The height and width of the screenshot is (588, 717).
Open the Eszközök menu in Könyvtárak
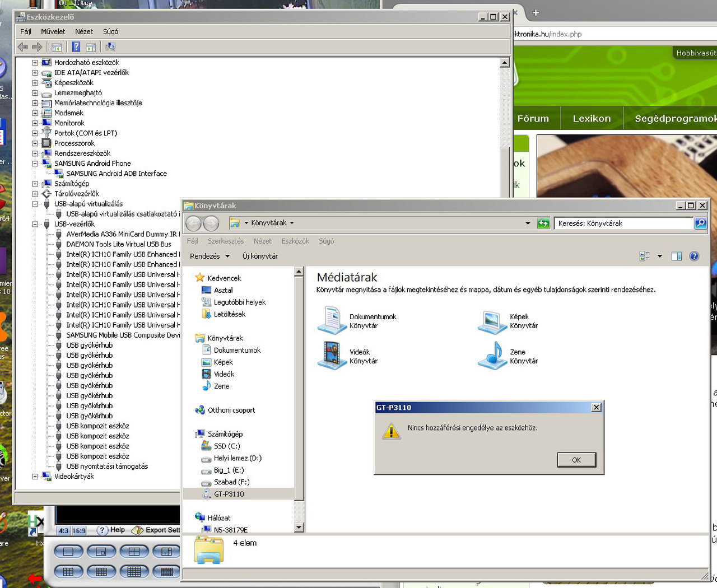295,241
